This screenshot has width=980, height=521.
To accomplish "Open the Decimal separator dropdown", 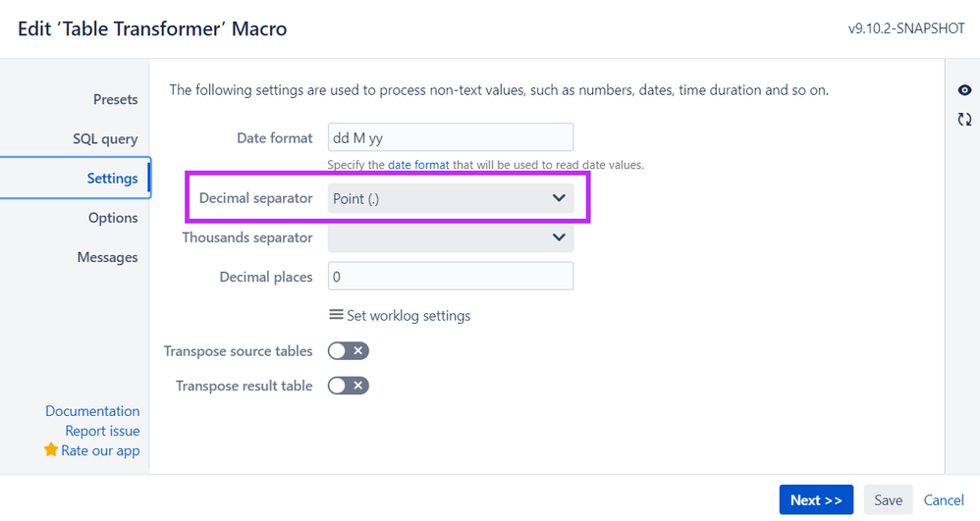I will [x=450, y=198].
